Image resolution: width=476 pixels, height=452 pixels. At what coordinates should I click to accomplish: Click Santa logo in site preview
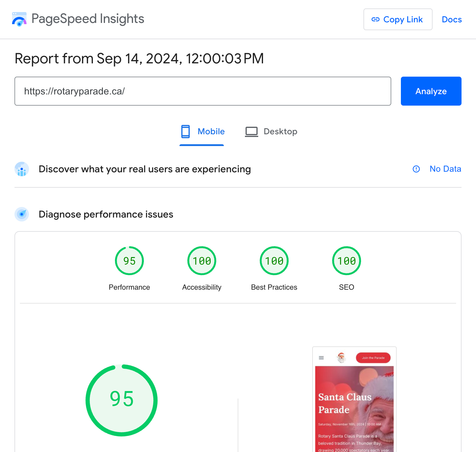coord(341,358)
